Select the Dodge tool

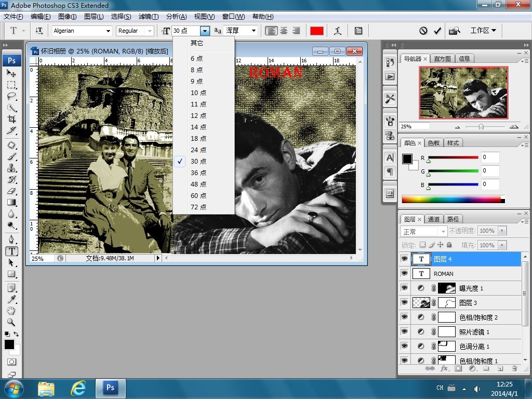11,225
